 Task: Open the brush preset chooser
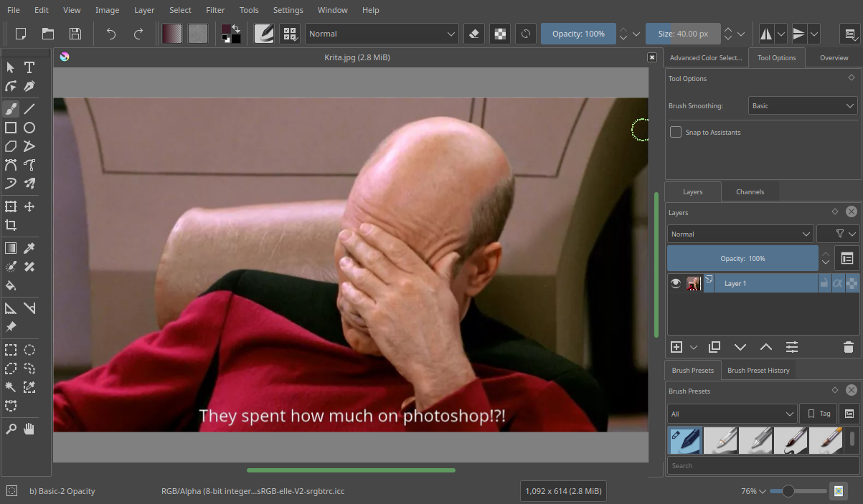tap(290, 34)
